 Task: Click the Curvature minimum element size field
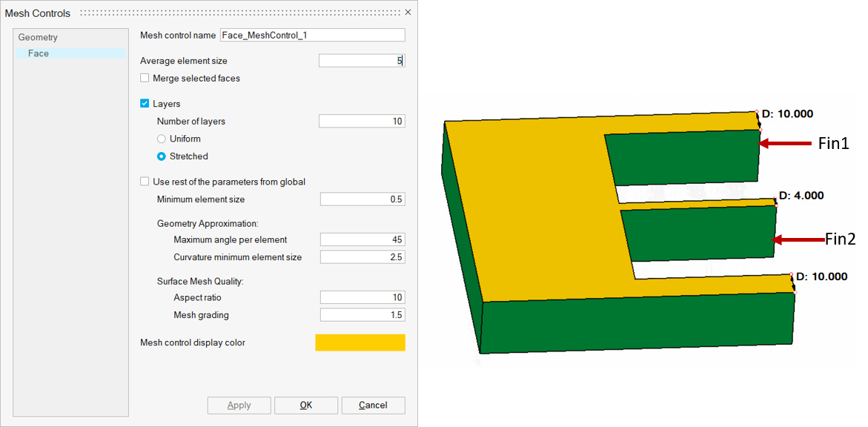362,257
